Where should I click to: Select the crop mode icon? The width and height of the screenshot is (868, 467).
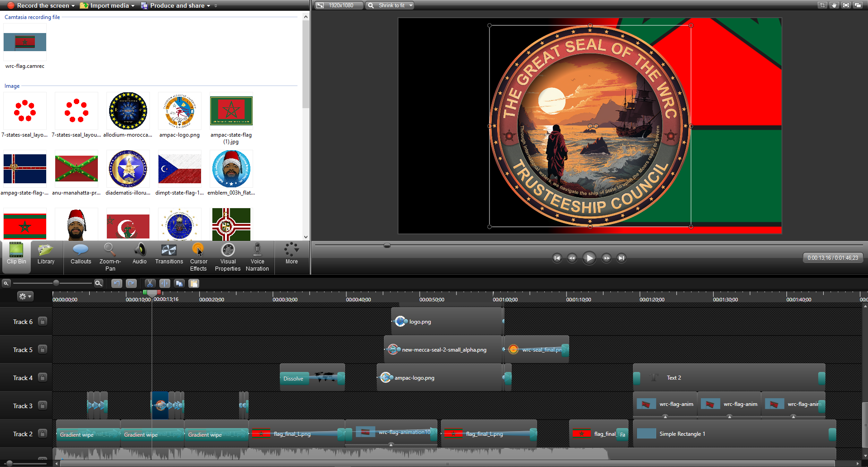coord(822,5)
